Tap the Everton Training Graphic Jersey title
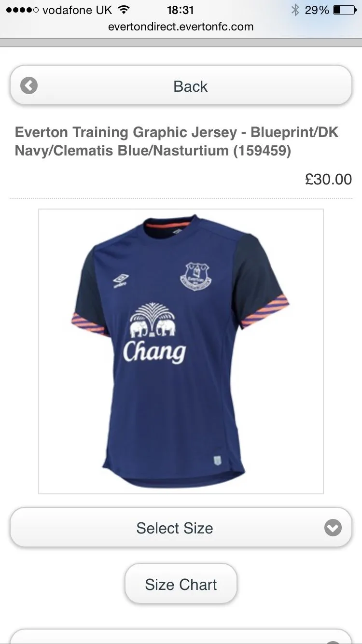This screenshot has height=644, width=362. tap(177, 141)
